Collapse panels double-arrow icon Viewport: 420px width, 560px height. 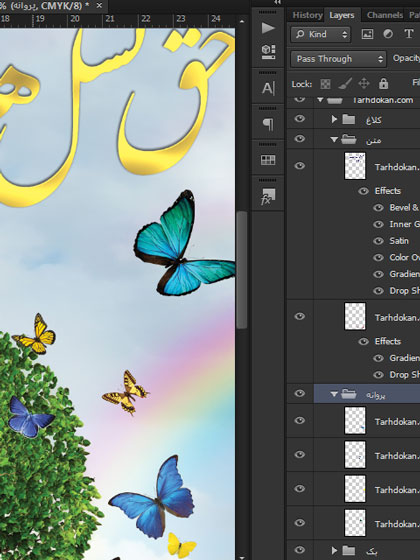278,2
